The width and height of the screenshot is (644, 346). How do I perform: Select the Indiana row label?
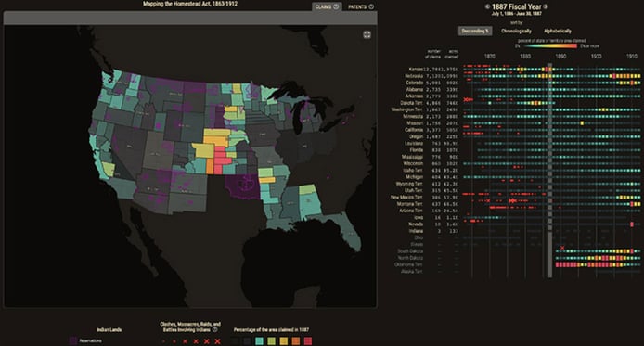click(x=416, y=231)
